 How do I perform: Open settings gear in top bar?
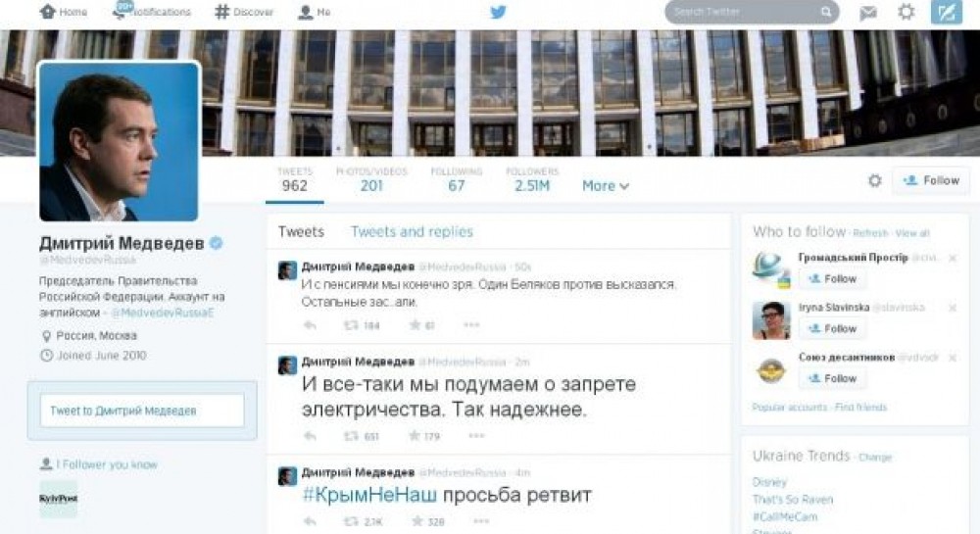coord(906,11)
